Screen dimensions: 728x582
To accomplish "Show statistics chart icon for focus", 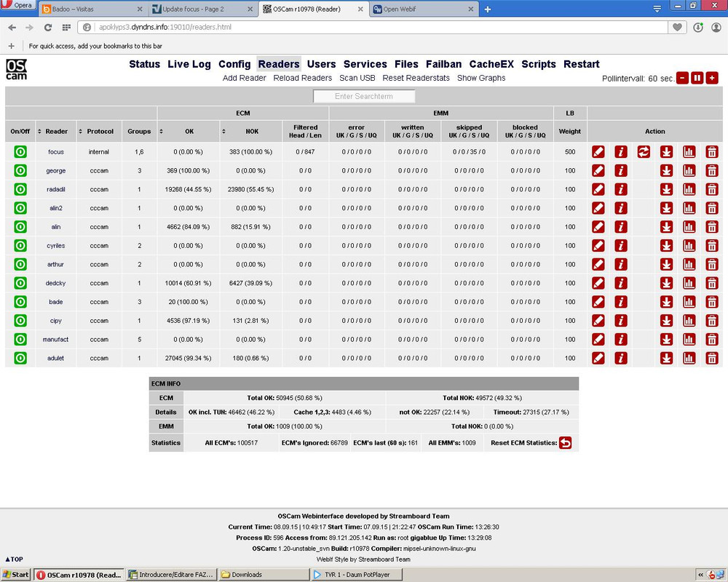I will (689, 152).
